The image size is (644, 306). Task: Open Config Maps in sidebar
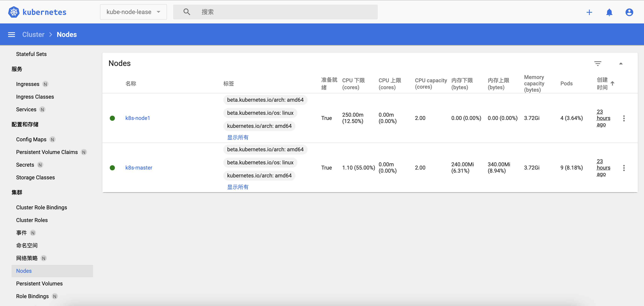coord(31,139)
